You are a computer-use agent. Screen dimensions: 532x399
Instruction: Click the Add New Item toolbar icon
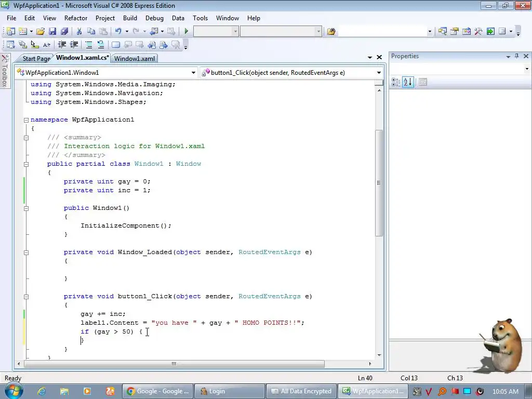pos(23,31)
